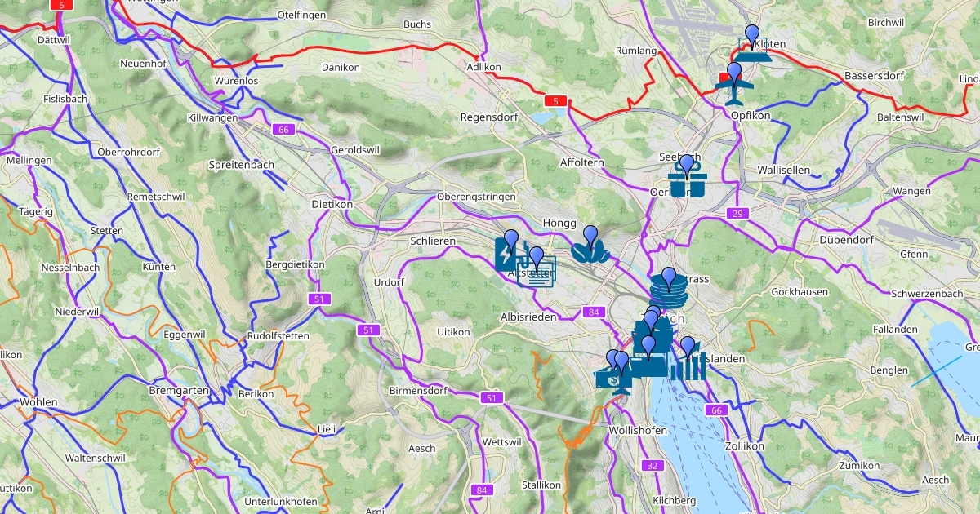Click the Otelfingen label
Image resolution: width=980 pixels, height=514 pixels.
pyautogui.click(x=302, y=16)
